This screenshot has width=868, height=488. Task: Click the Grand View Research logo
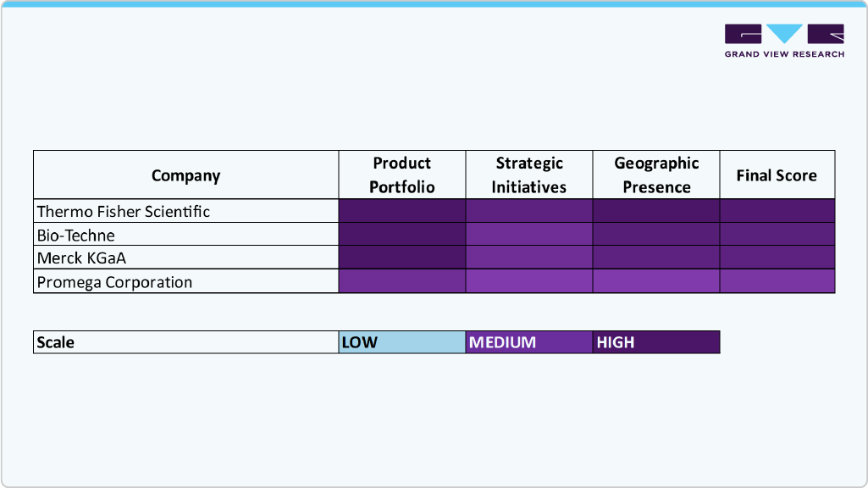[x=784, y=34]
